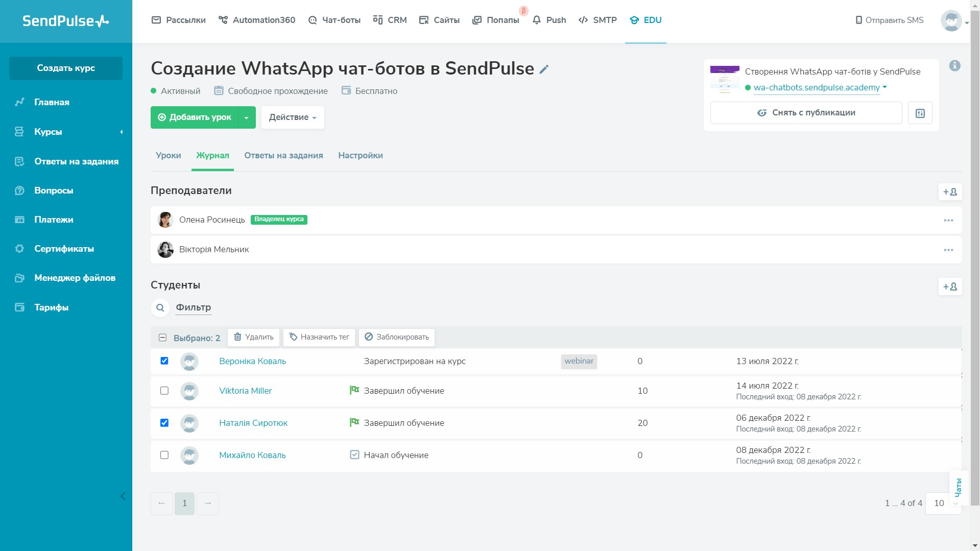Click the course settings sliders icon button

coord(920,113)
